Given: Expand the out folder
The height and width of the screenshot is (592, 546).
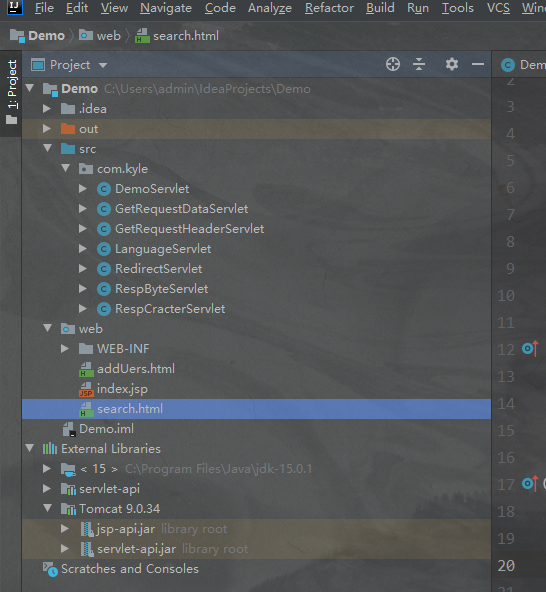Looking at the screenshot, I should pos(47,129).
